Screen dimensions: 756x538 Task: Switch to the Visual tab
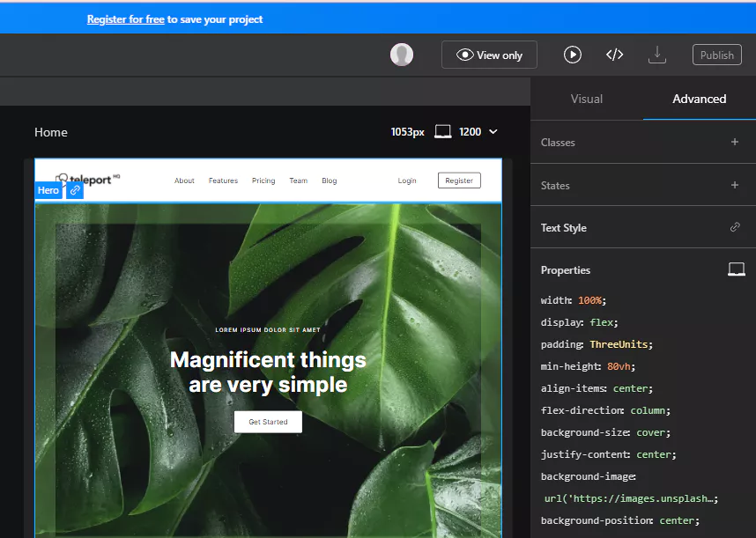coord(587,99)
